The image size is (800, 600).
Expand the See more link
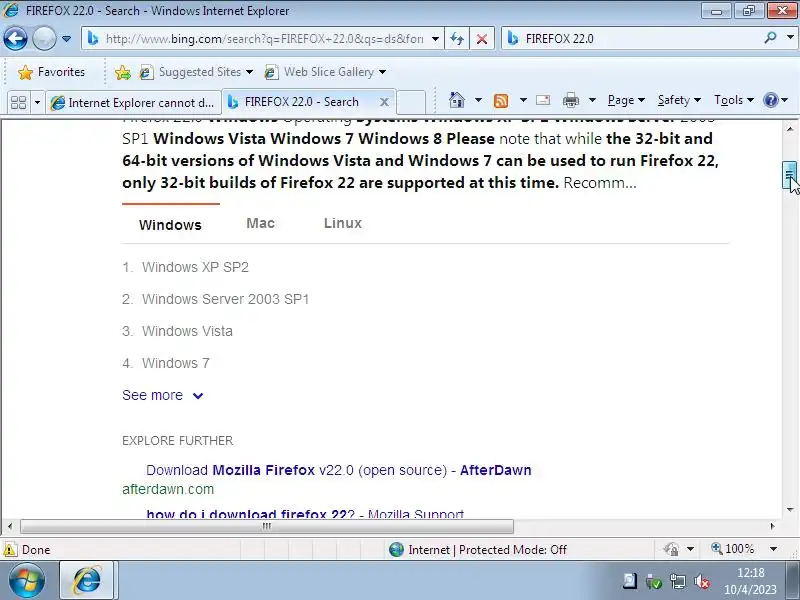click(163, 395)
